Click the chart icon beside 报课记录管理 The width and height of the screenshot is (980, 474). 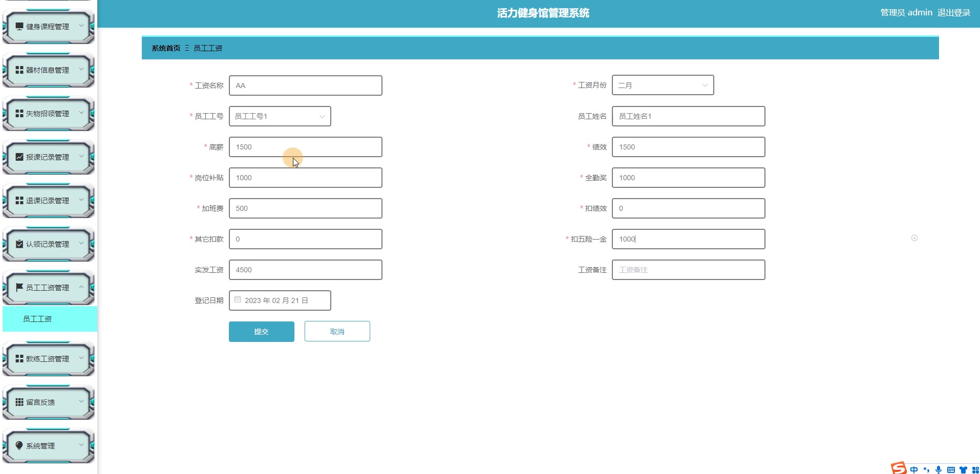pos(19,157)
